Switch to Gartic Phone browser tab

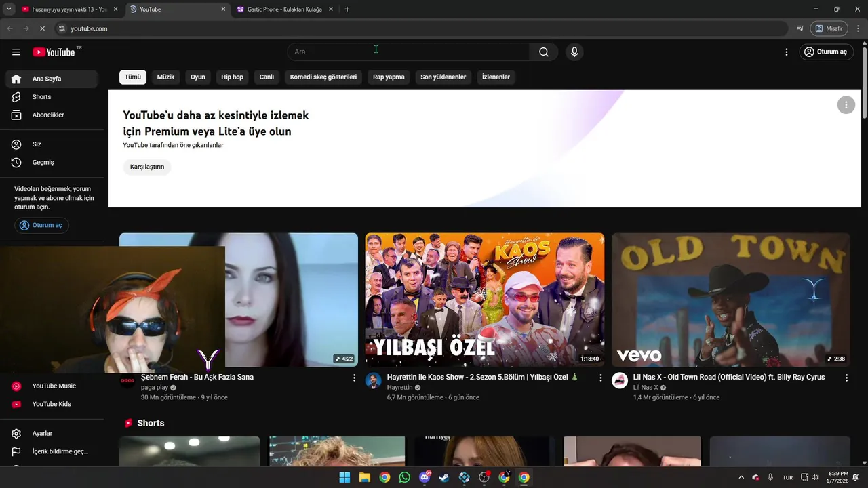coord(285,9)
